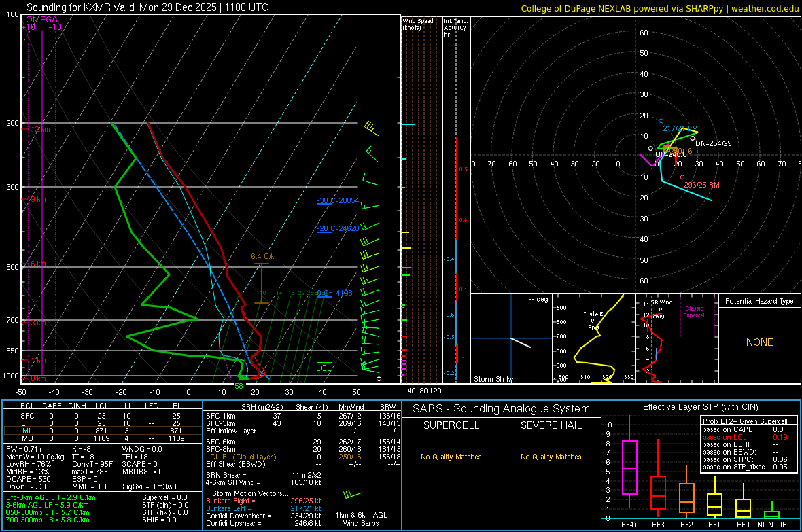Click the 'SARS - Sounding Analogue System' heading
This screenshot has height=532, width=802.
click(502, 409)
